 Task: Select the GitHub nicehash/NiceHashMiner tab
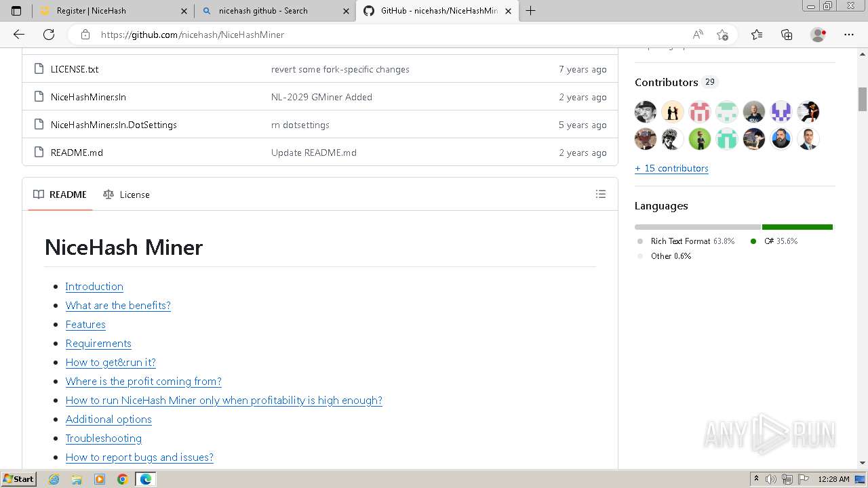point(437,11)
